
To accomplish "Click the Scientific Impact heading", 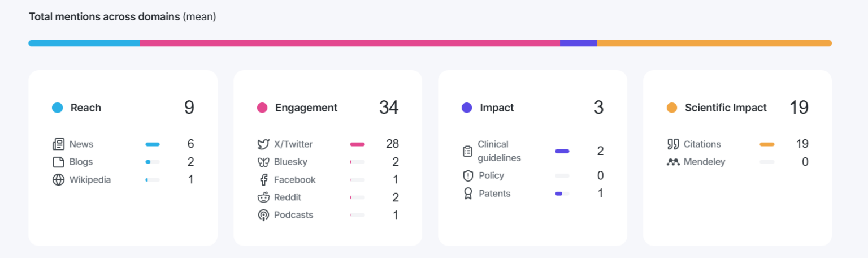I will tap(726, 107).
